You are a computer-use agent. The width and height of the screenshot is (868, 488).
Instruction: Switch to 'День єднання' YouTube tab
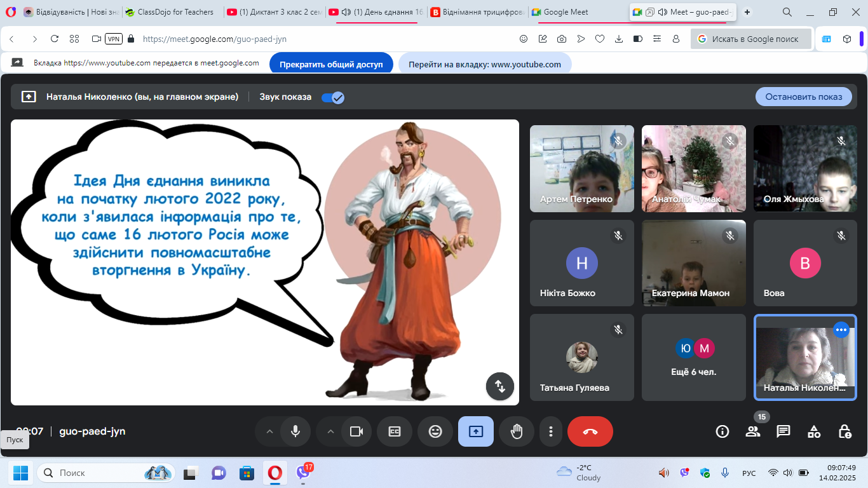[376, 12]
